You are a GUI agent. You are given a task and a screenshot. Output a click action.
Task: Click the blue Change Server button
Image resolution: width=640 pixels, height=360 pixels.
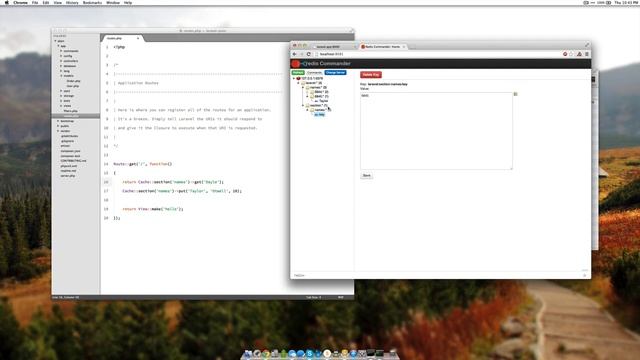pyautogui.click(x=336, y=73)
